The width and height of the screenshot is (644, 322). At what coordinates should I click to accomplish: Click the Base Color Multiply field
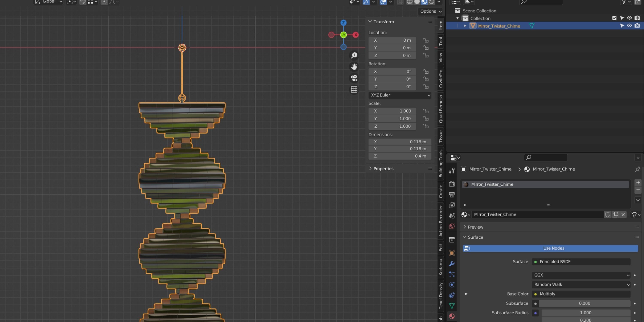point(581,294)
